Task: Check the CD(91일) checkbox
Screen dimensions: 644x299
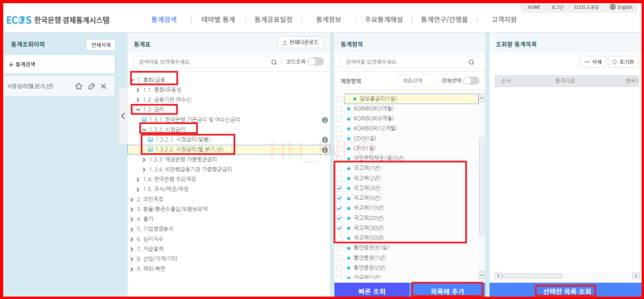Action: point(339,139)
